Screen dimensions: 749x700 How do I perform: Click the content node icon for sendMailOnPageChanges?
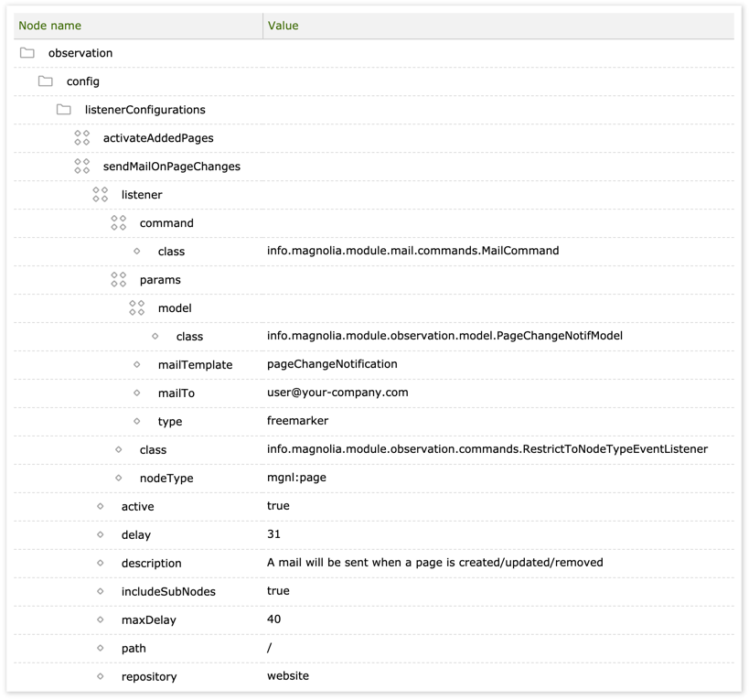[x=81, y=166]
